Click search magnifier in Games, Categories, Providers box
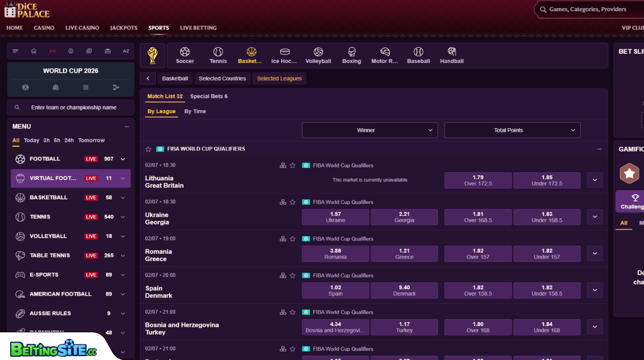 [543, 10]
